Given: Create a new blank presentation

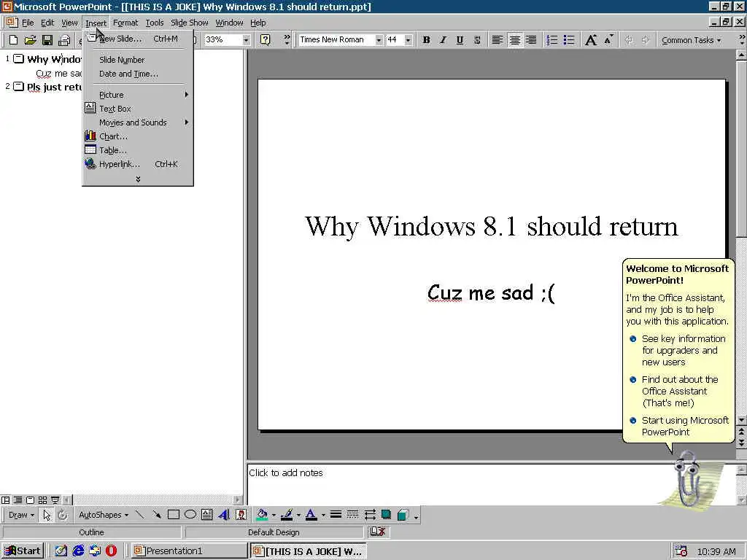Looking at the screenshot, I should 13,40.
